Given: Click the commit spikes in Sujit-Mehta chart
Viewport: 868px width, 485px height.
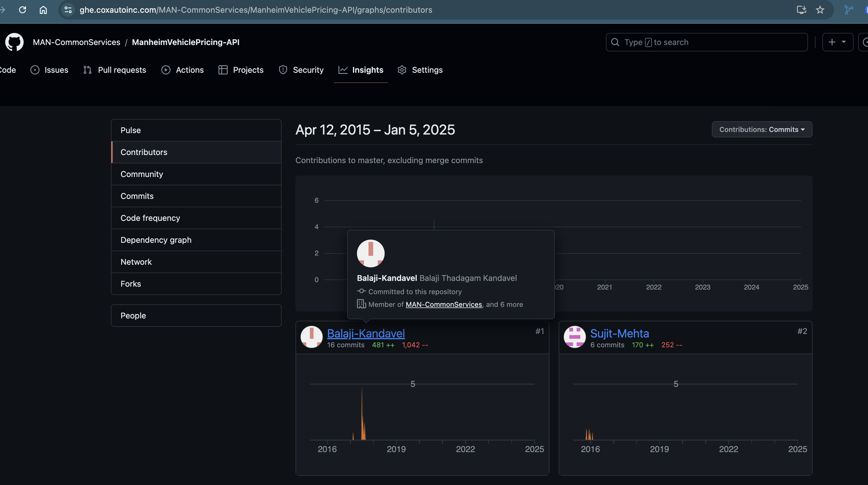Looking at the screenshot, I should click(589, 434).
